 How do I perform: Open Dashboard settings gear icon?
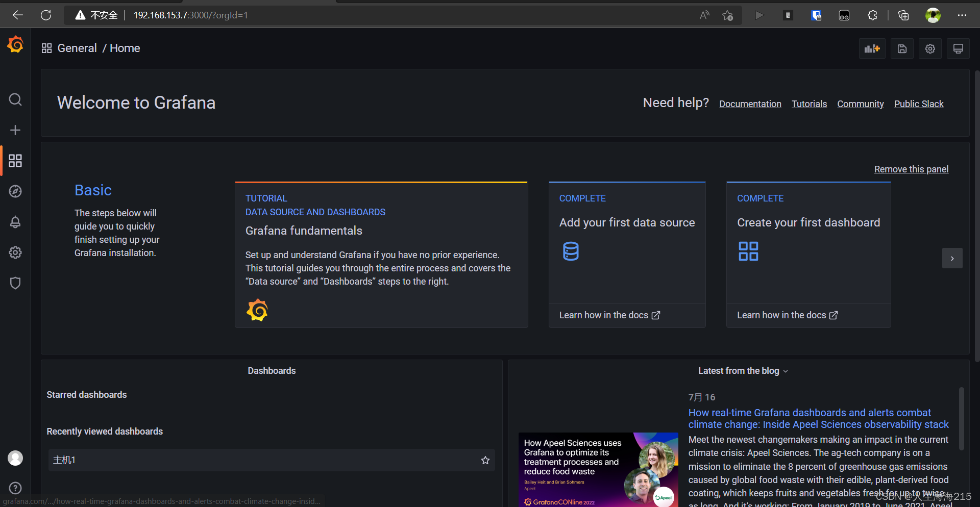pos(930,48)
